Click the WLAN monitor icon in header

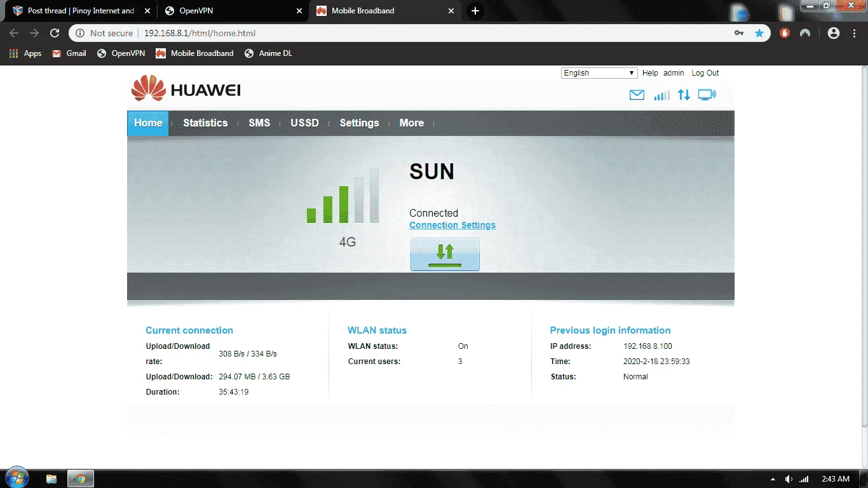tap(707, 95)
